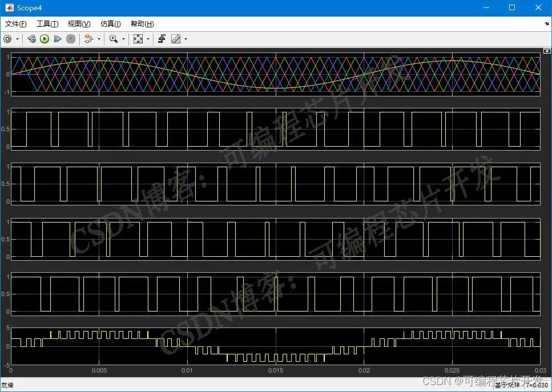Select the Zoom magnifier tool
Screen dimensions: 552x392
tap(114, 39)
